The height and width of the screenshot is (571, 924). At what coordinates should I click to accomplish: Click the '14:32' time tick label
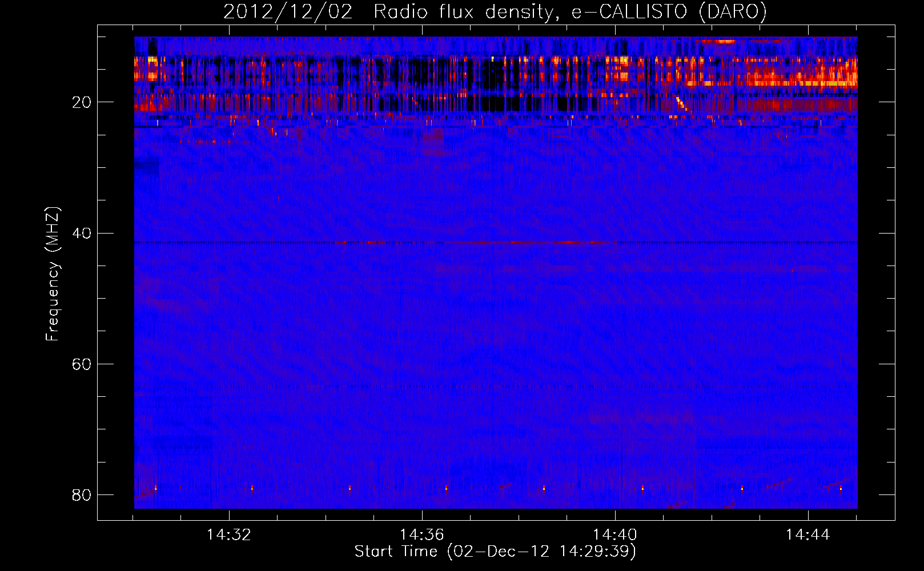coord(229,535)
